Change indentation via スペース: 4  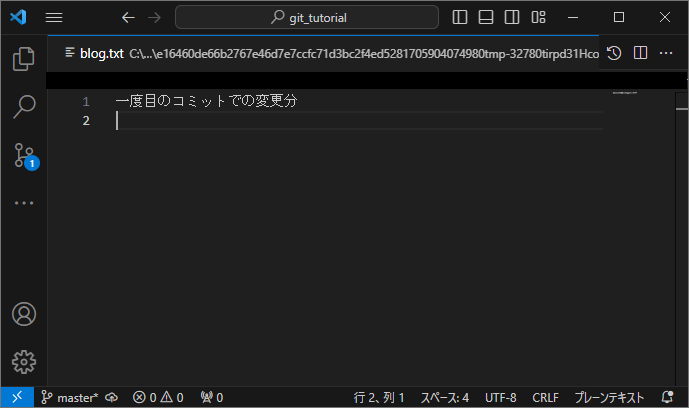445,397
